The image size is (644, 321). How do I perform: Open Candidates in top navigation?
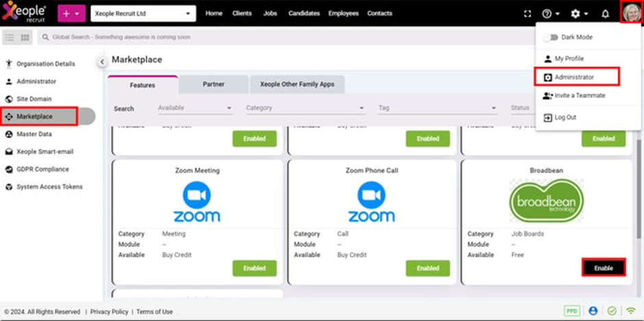(304, 14)
